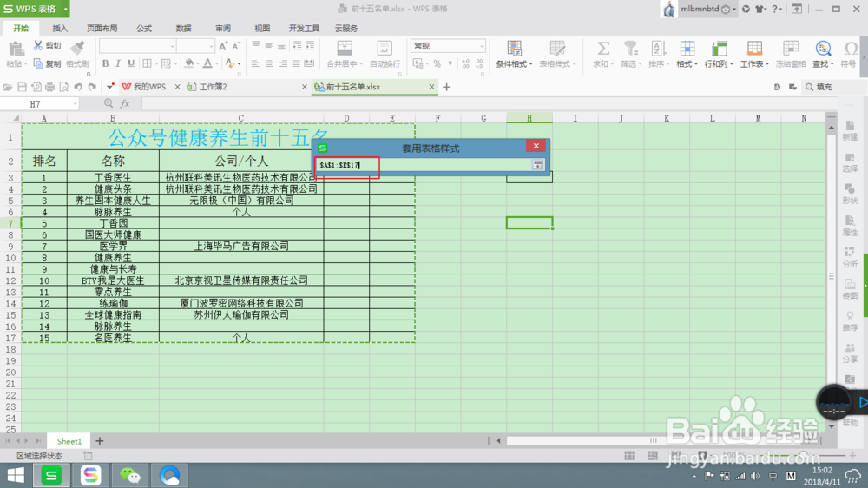This screenshot has height=488, width=868.
Task: Click the borders grid icon
Action: 147,63
